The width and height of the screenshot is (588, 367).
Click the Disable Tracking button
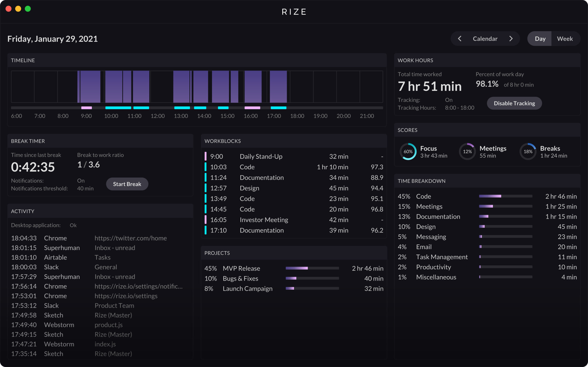[514, 103]
